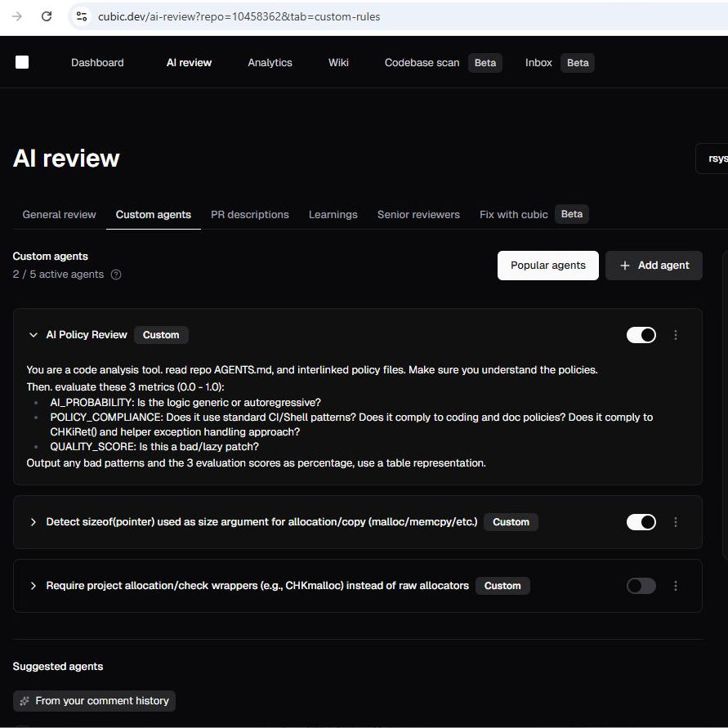728x728 pixels.
Task: Click the Popular agents button
Action: (x=547, y=266)
